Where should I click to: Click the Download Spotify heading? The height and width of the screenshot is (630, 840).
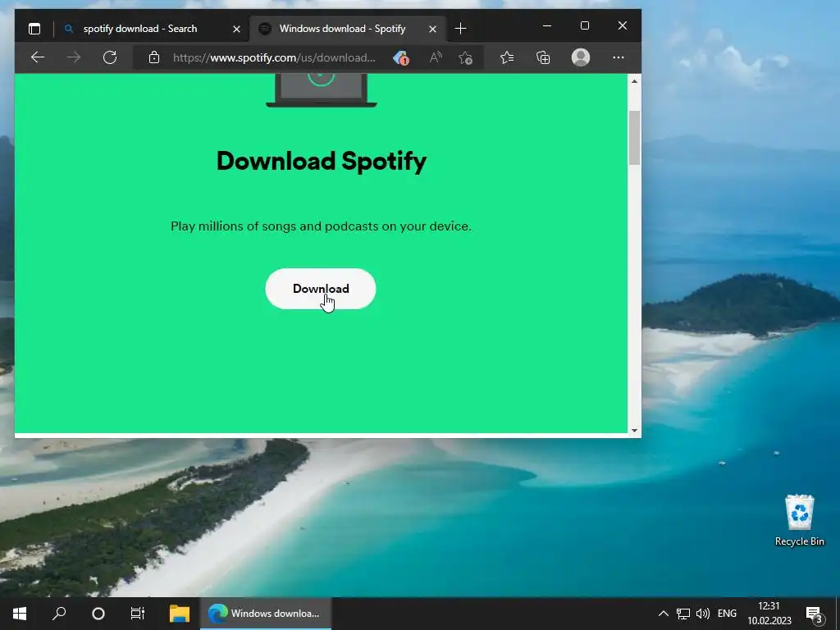[x=322, y=162]
